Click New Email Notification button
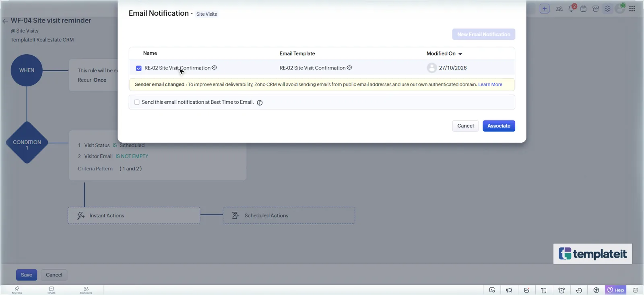This screenshot has width=644, height=295. coord(483,34)
